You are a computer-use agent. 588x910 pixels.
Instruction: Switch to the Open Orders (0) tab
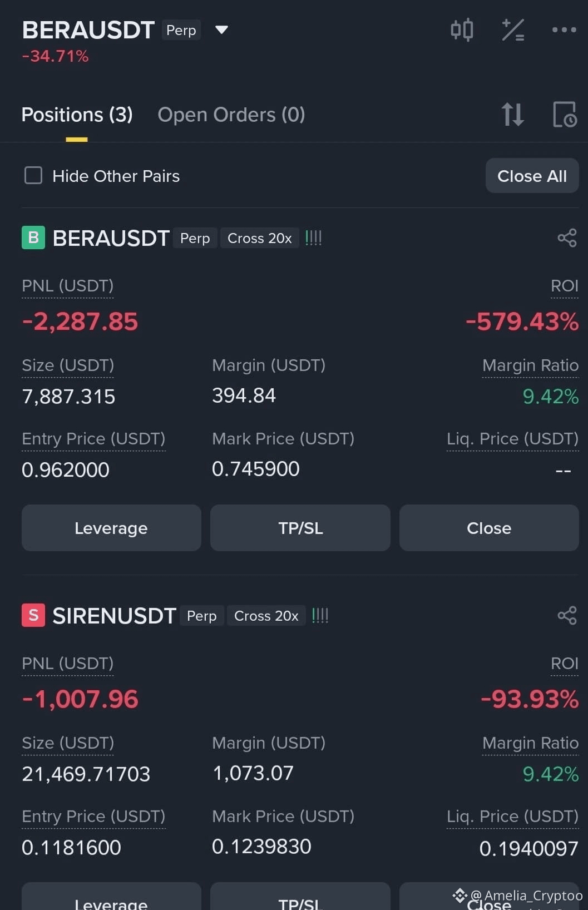click(x=231, y=115)
